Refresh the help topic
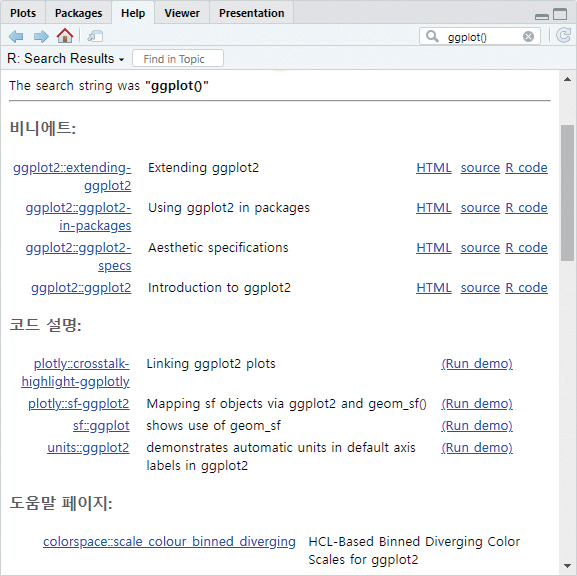This screenshot has height=576, width=577. (x=563, y=36)
